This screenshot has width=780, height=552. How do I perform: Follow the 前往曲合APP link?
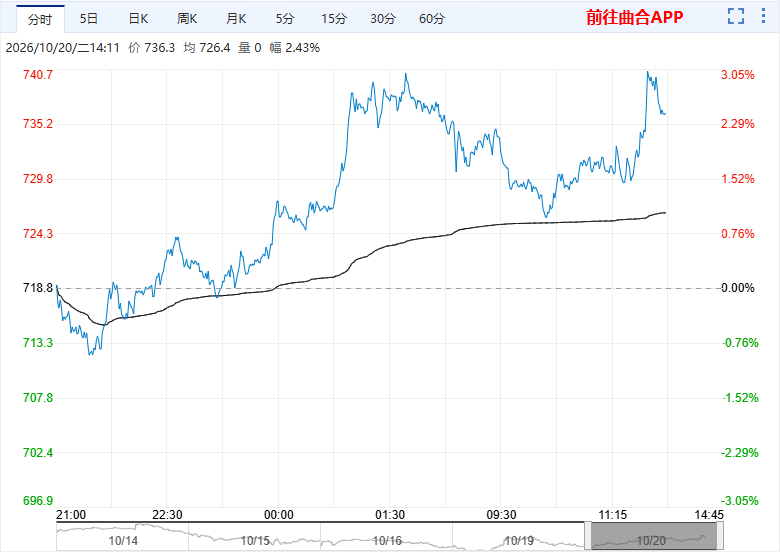pyautogui.click(x=635, y=17)
